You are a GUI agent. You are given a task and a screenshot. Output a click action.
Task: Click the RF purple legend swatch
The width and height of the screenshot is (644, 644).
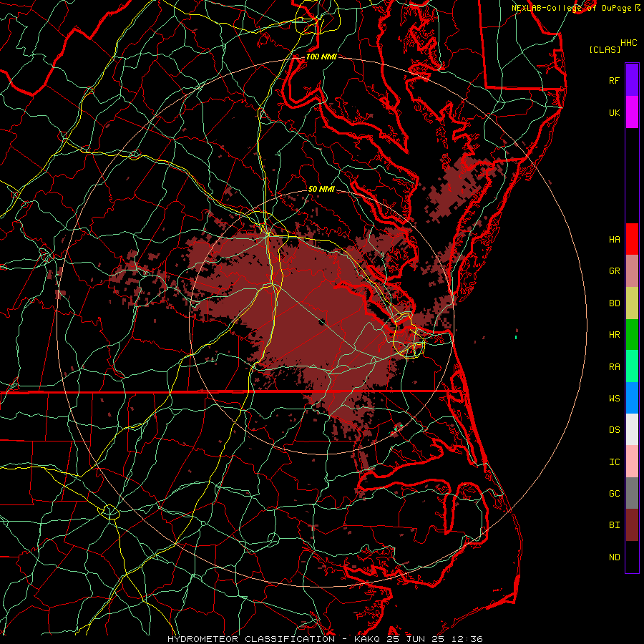pos(632,80)
